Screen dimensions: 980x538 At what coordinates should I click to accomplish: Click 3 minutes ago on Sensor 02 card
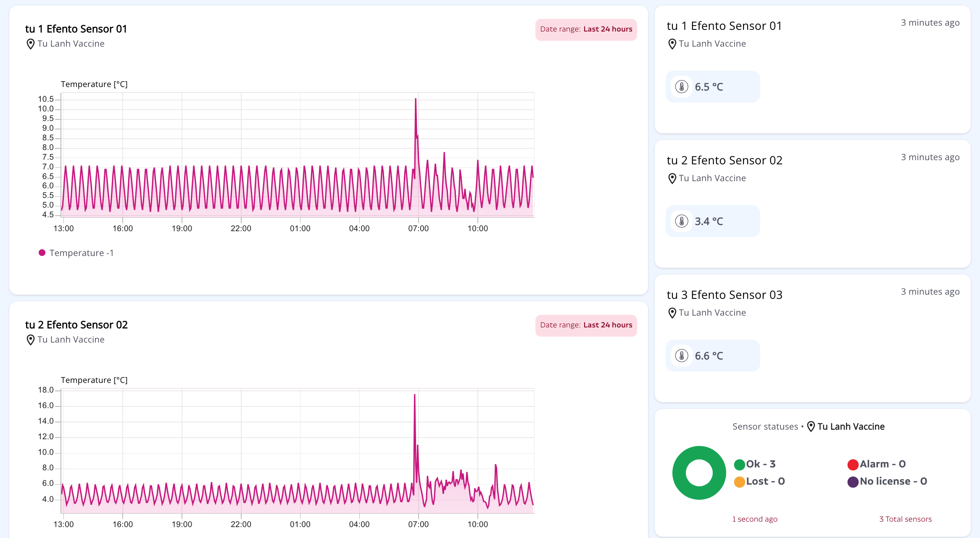click(930, 158)
